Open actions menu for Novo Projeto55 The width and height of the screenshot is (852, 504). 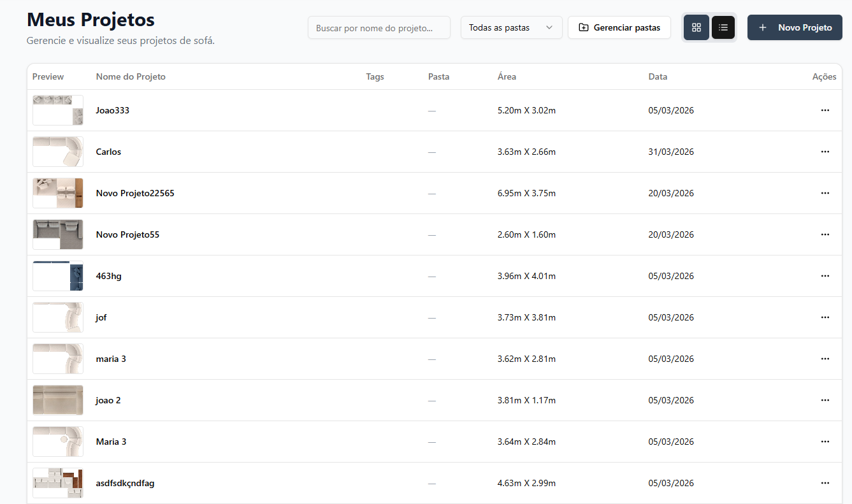[x=825, y=234]
